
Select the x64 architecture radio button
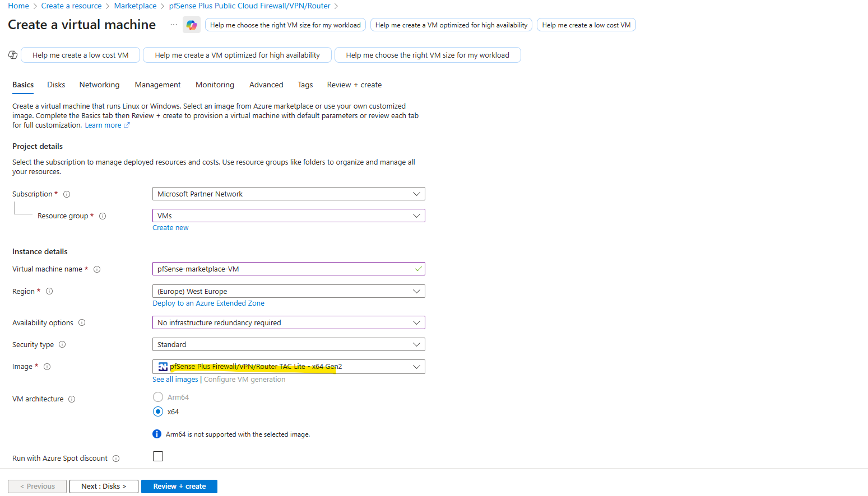pyautogui.click(x=158, y=411)
